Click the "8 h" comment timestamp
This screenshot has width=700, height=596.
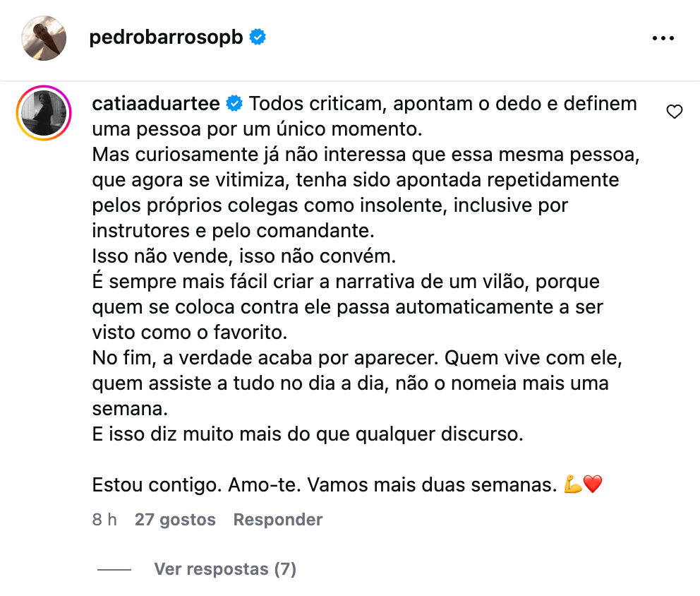pyautogui.click(x=104, y=520)
